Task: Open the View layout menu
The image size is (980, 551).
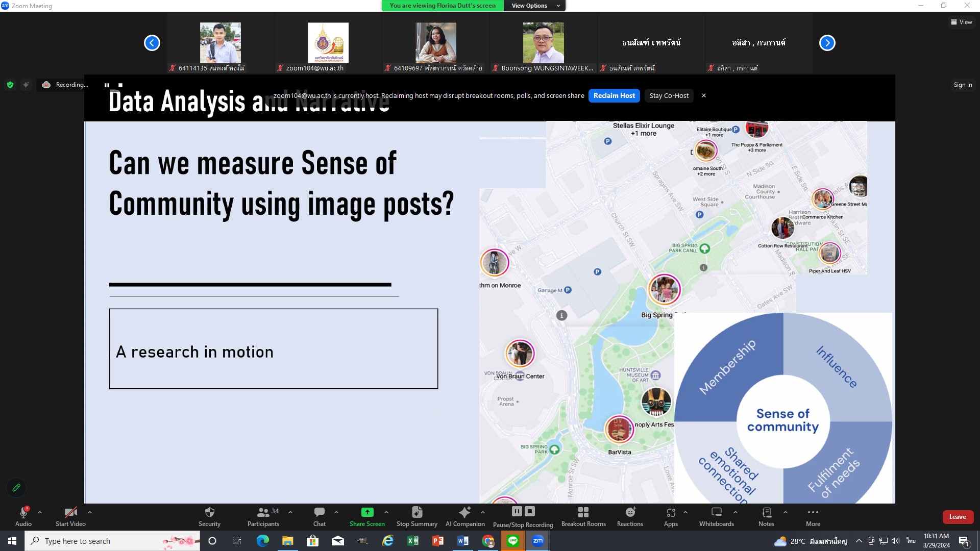Action: tap(961, 22)
